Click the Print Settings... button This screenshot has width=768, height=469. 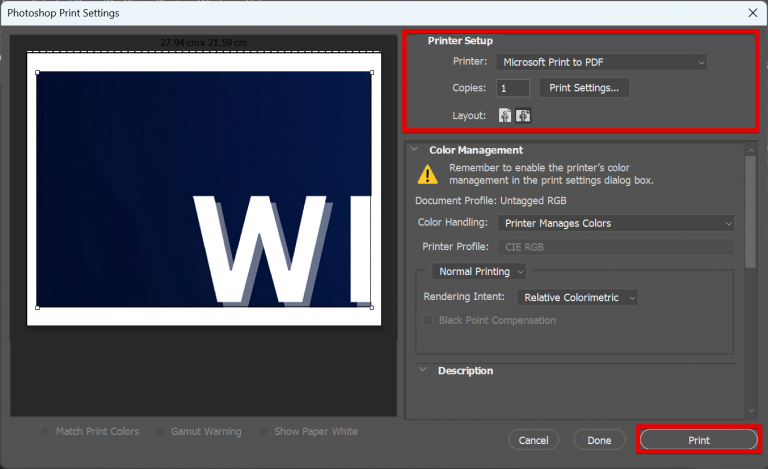pyautogui.click(x=584, y=88)
